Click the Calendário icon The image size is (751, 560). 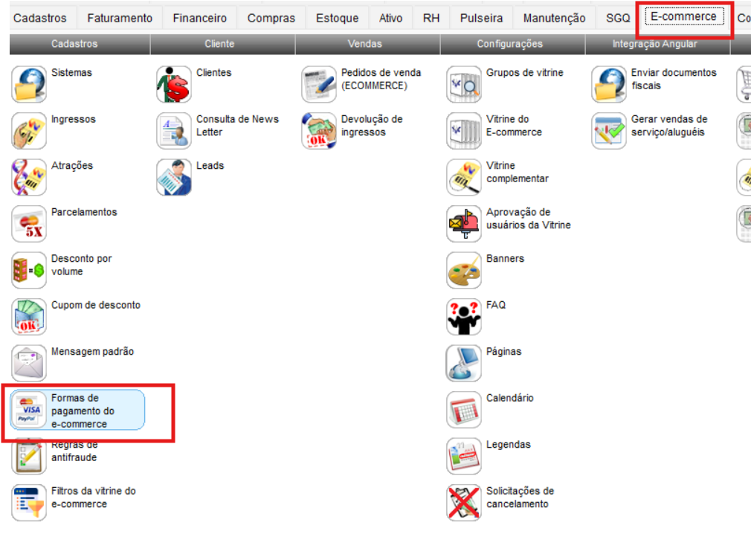coord(464,410)
